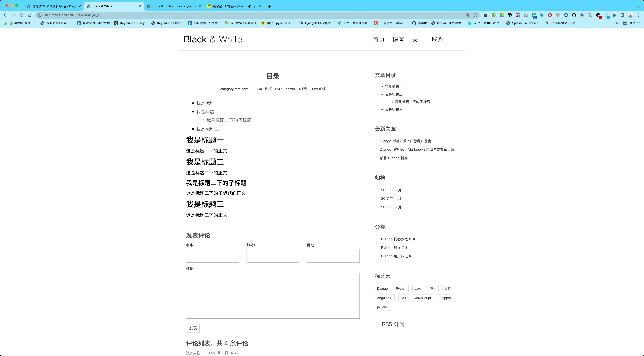Open the 欢迎使用 Flask bookmark
Screen dimensions: 644x356
pos(56,23)
